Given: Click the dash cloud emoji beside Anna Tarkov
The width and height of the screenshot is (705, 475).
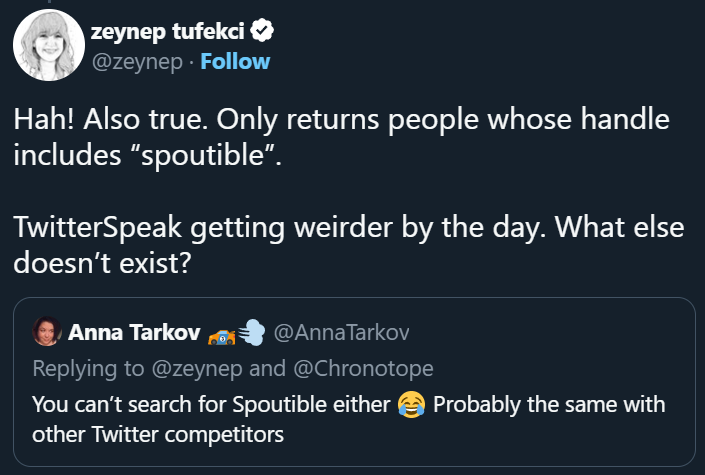Looking at the screenshot, I should pyautogui.click(x=250, y=333).
